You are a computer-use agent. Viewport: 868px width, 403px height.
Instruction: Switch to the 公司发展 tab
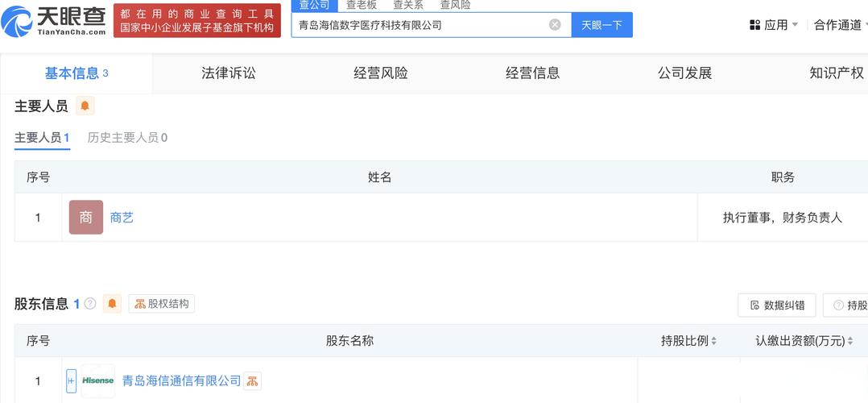coord(684,73)
